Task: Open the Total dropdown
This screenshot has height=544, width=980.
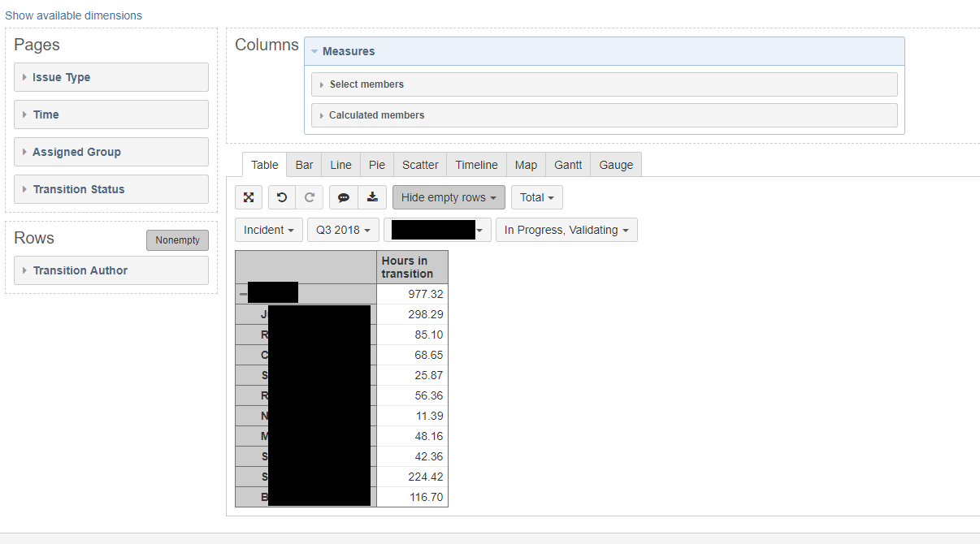Action: coord(537,197)
